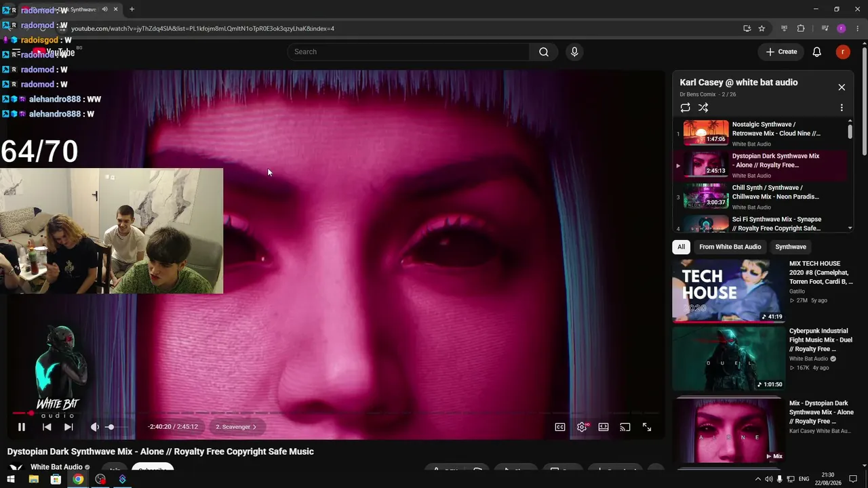
Task: Skip to the previous playlist video
Action: [47, 427]
